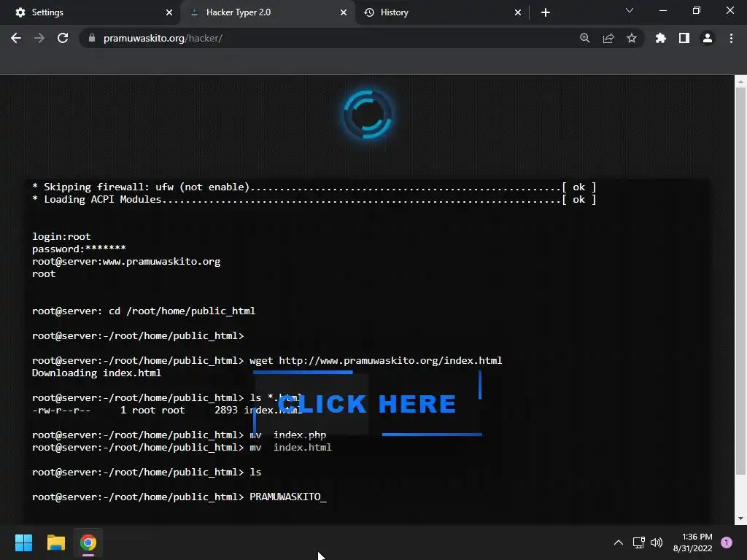This screenshot has width=747, height=560.
Task: Click the address bar URL
Action: (163, 38)
